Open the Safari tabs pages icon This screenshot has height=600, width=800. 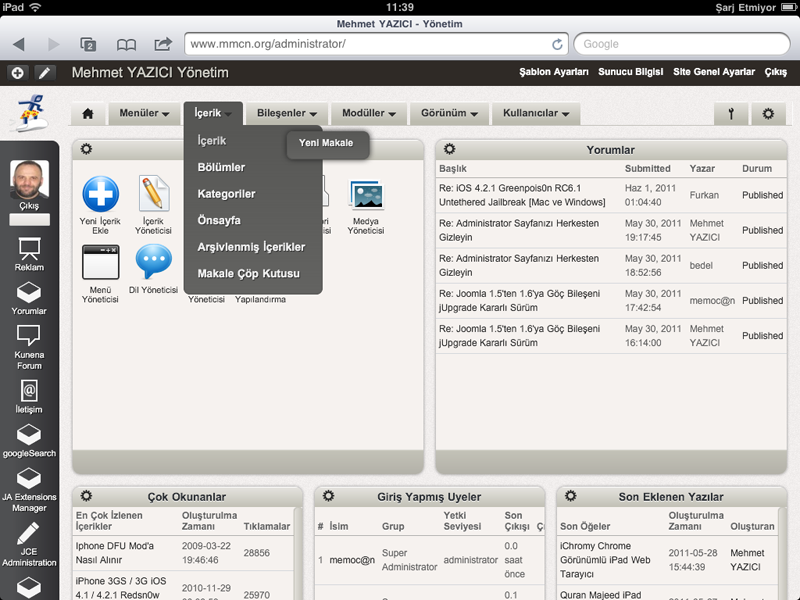tap(88, 44)
